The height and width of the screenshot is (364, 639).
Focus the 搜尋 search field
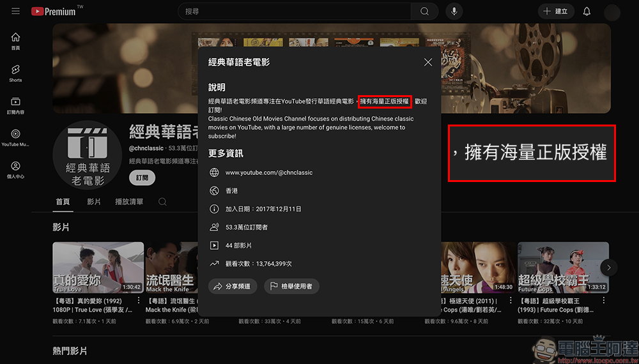295,11
